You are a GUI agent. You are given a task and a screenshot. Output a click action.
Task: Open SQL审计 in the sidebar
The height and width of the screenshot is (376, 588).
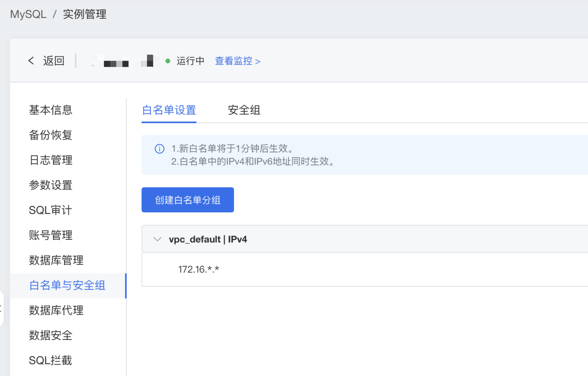50,210
